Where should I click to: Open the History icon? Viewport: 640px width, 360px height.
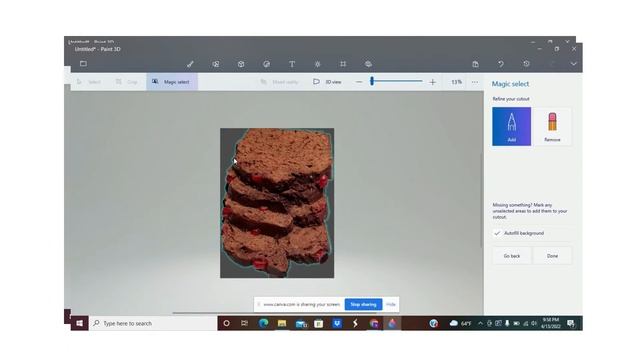tap(526, 64)
